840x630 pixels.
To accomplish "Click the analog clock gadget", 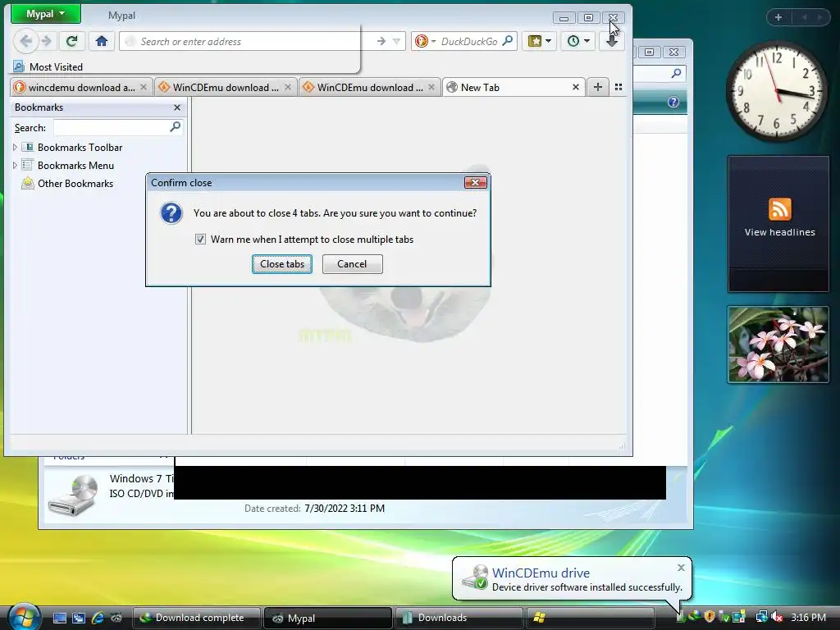I will tap(778, 91).
